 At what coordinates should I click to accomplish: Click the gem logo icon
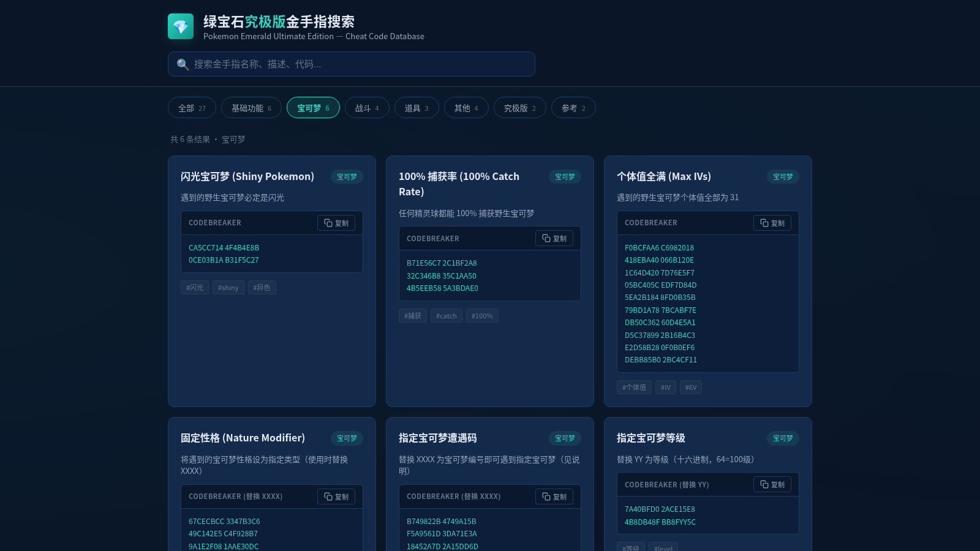point(181,26)
